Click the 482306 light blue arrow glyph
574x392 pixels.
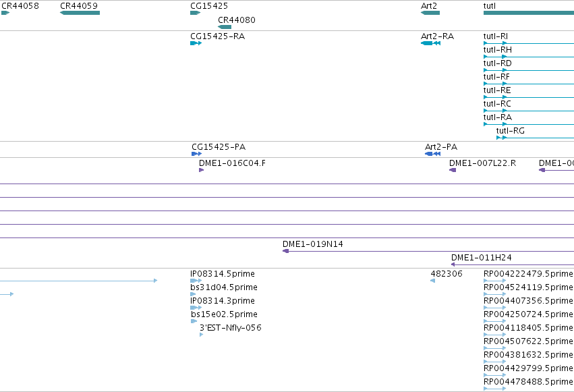(433, 281)
